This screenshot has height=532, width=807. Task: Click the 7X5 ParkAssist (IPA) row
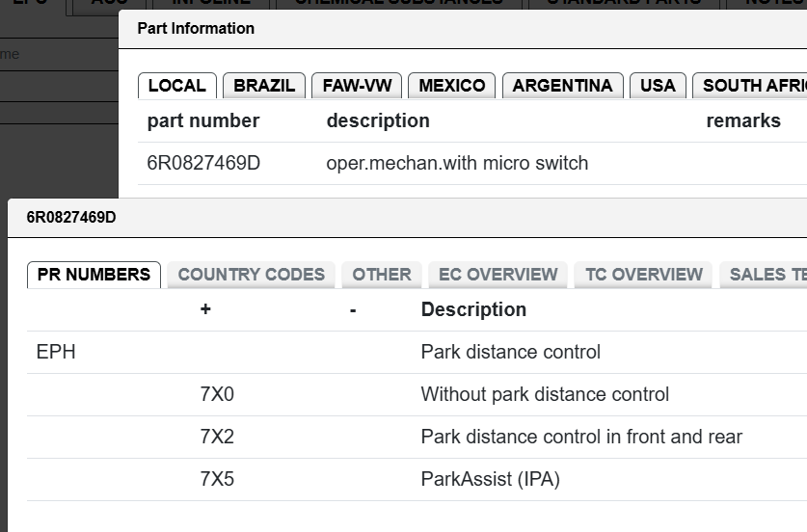click(417, 479)
